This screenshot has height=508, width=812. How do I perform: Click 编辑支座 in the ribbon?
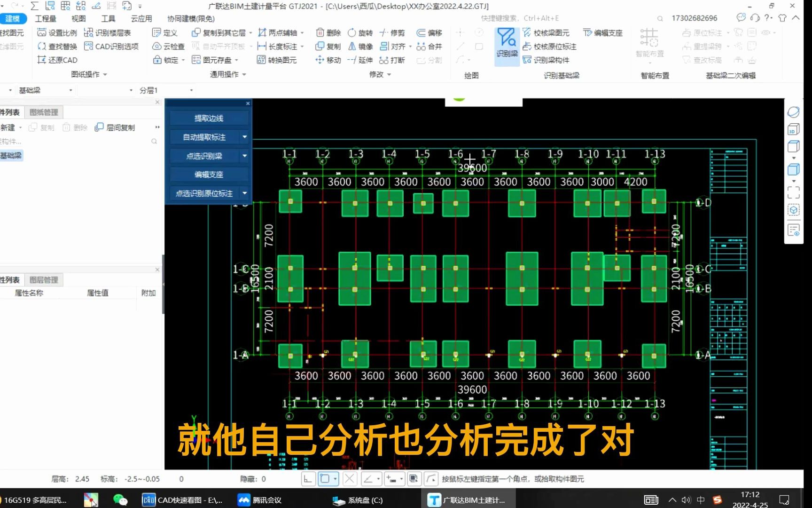coord(603,32)
